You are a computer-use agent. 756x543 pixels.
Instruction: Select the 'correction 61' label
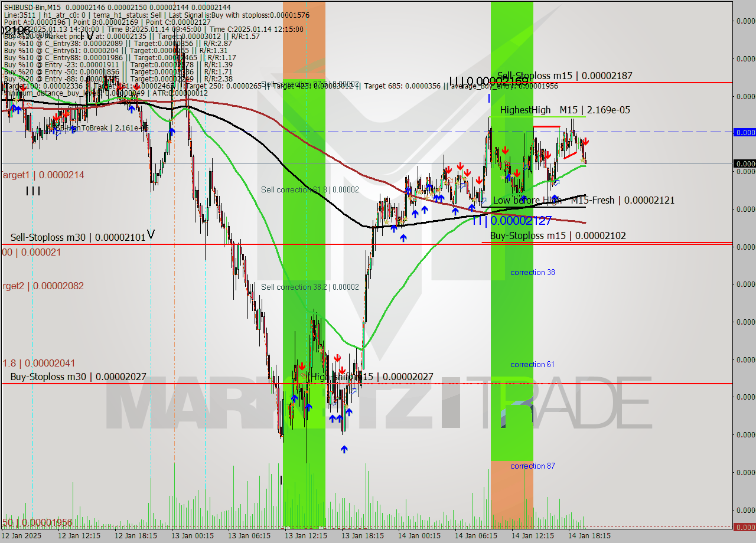pos(533,364)
